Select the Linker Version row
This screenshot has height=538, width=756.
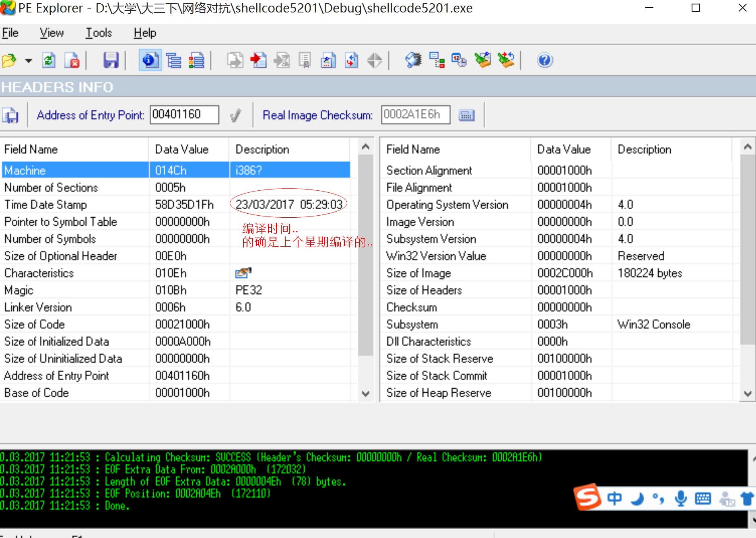tap(176, 307)
